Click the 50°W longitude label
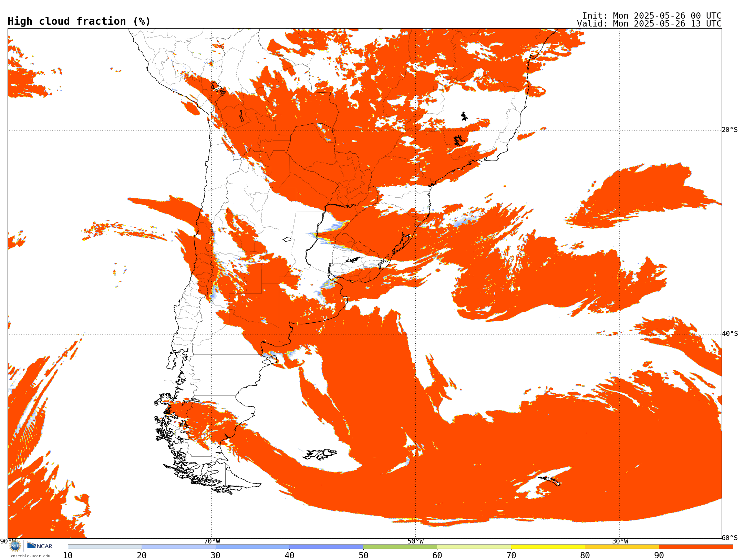The height and width of the screenshot is (560, 744). (x=416, y=541)
